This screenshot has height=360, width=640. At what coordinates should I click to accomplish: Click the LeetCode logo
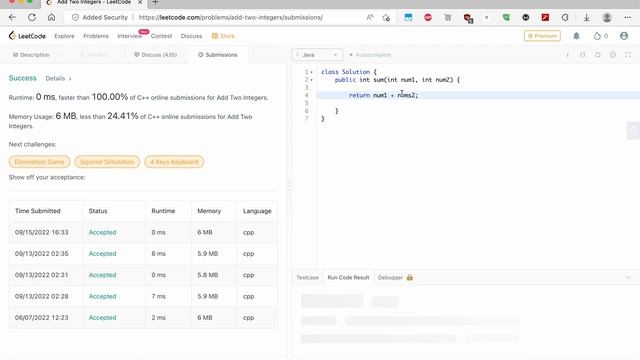[27, 36]
